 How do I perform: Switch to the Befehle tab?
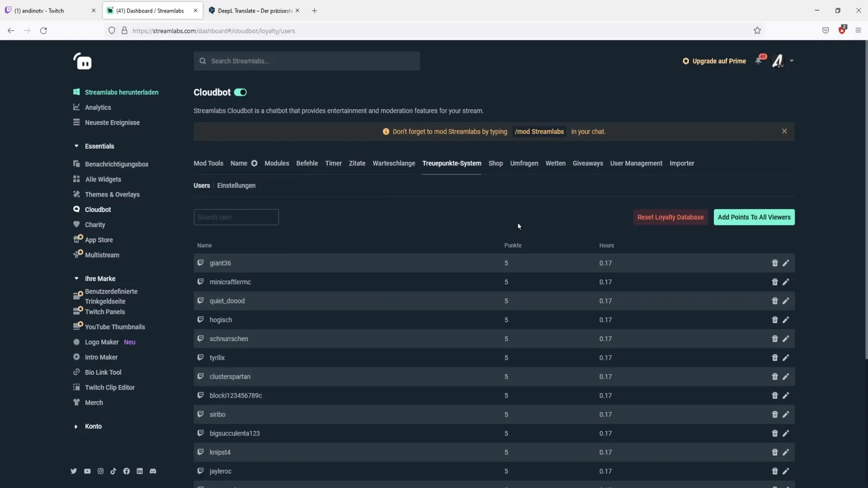(307, 164)
